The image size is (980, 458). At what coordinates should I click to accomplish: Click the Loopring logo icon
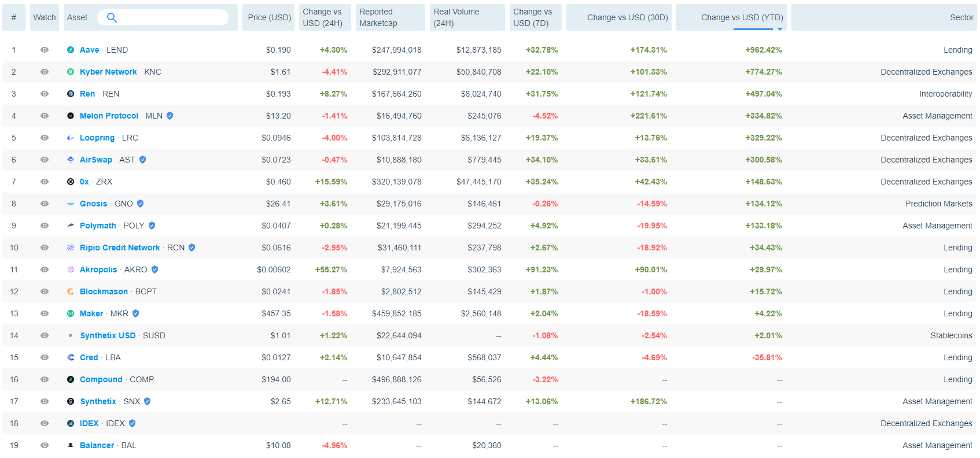pos(71,138)
